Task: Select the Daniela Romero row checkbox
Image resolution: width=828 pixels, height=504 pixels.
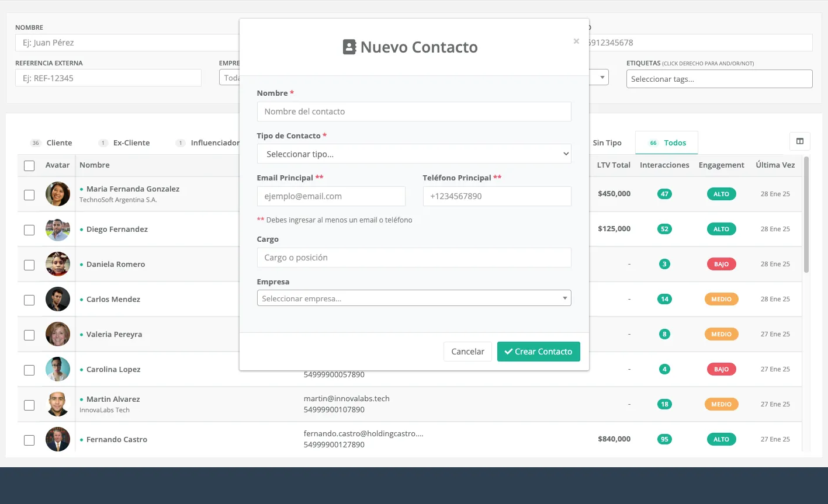Action: click(x=29, y=265)
